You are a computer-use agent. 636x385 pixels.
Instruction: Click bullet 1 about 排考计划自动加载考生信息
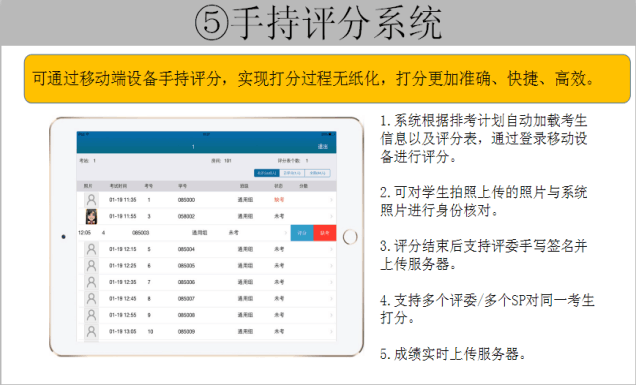click(483, 138)
